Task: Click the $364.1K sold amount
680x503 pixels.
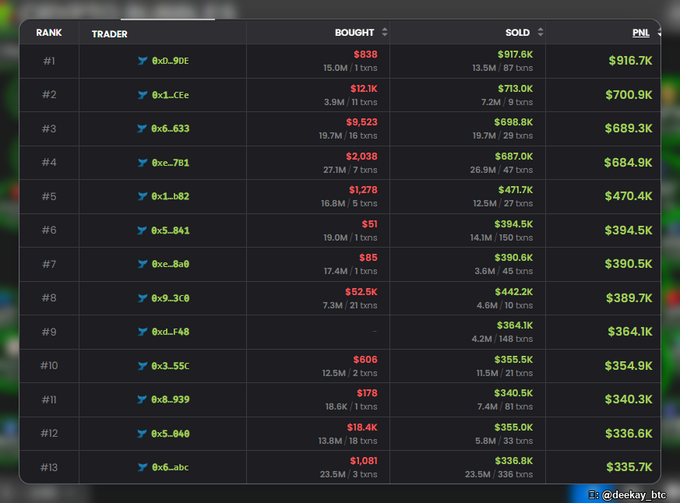Action: (515, 326)
